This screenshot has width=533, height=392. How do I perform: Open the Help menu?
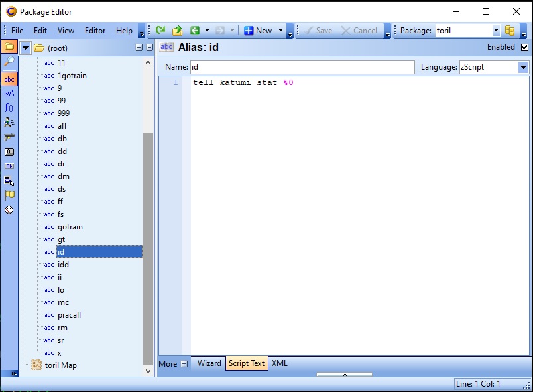click(x=124, y=31)
